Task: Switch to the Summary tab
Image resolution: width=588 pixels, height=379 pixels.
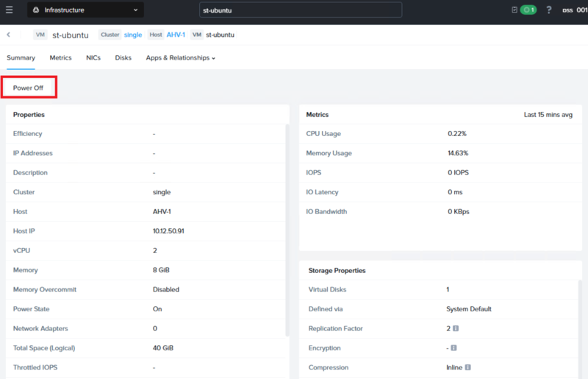Action: pos(21,58)
